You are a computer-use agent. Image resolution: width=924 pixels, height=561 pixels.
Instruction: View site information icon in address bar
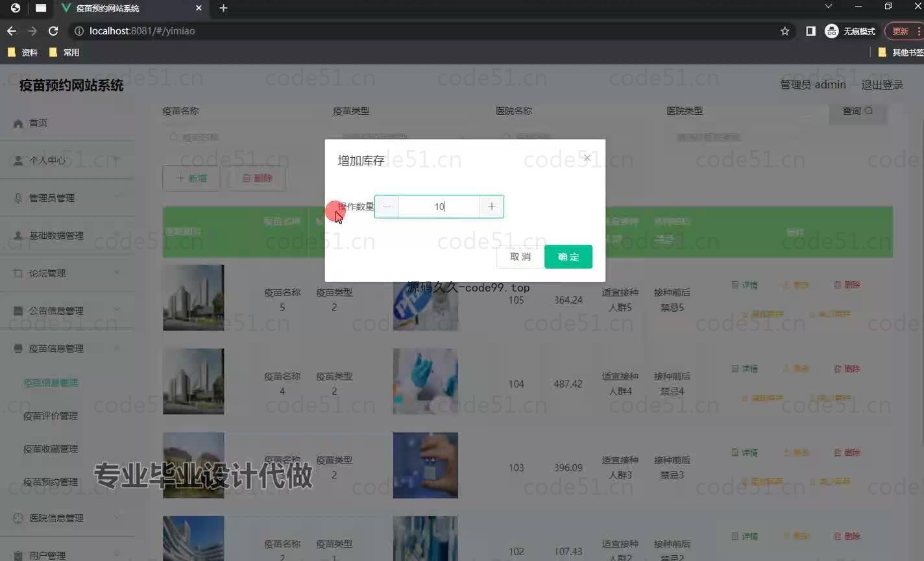[x=79, y=31]
